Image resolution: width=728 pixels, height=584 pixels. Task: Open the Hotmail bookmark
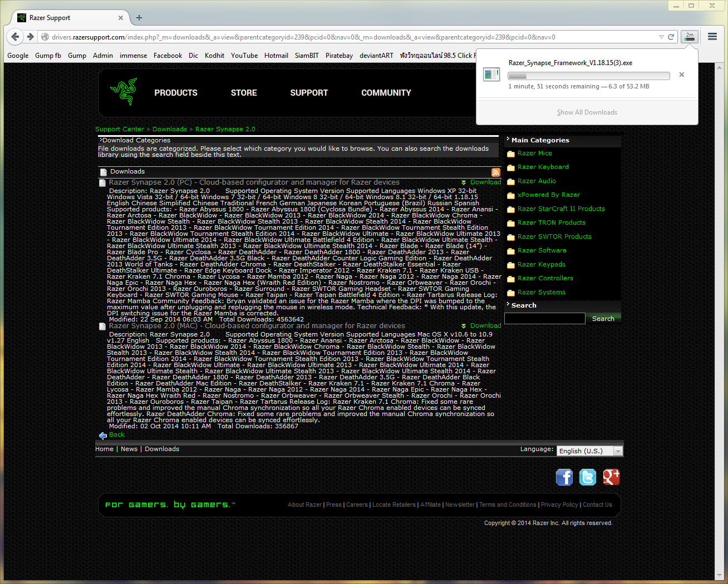click(276, 56)
